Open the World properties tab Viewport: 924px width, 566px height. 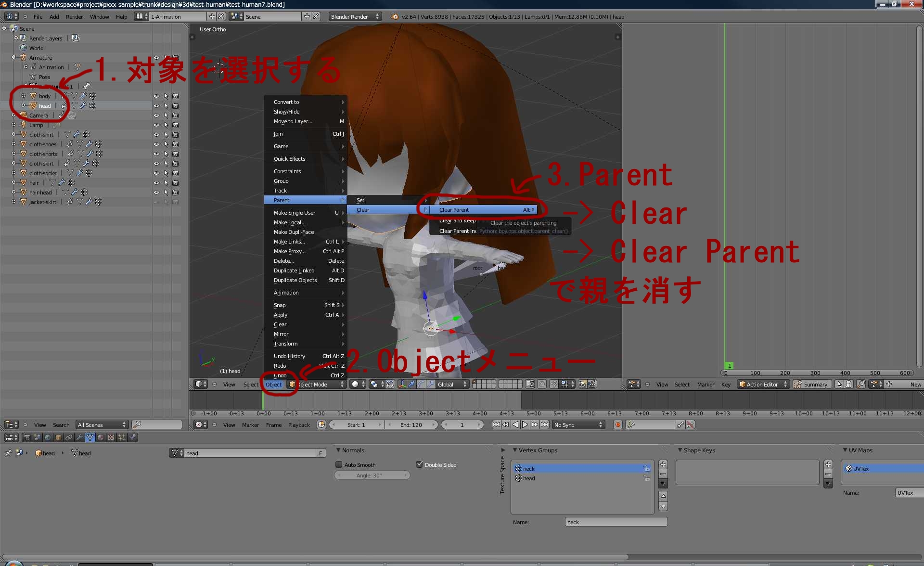point(48,437)
